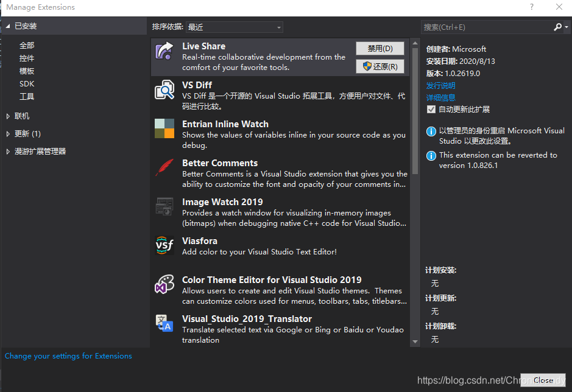Close the Manage Extensions dialog with X
The width and height of the screenshot is (572, 392).
tap(559, 7)
